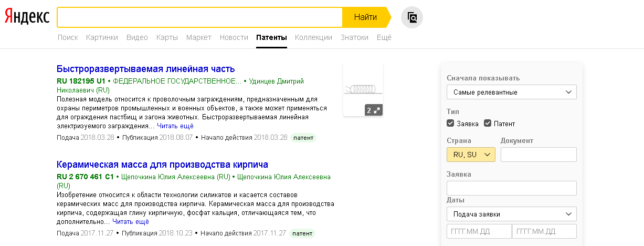
Task: Open search by image camera icon
Action: [x=412, y=17]
